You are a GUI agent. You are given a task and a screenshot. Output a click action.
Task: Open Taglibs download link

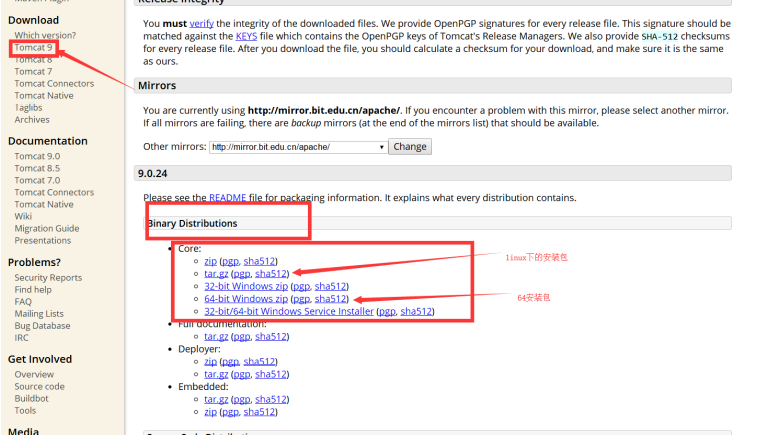tap(28, 108)
